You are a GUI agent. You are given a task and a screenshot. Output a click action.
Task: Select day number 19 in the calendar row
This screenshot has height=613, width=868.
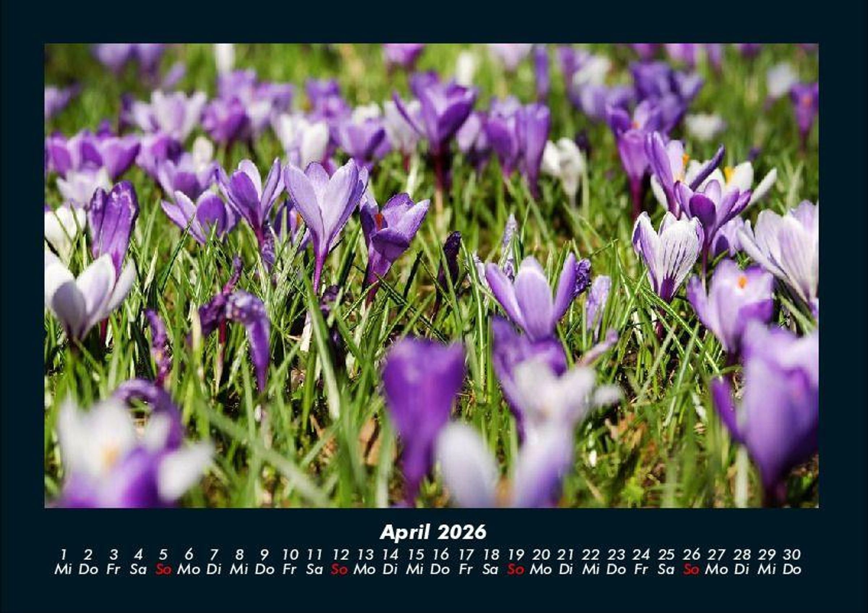[516, 554]
